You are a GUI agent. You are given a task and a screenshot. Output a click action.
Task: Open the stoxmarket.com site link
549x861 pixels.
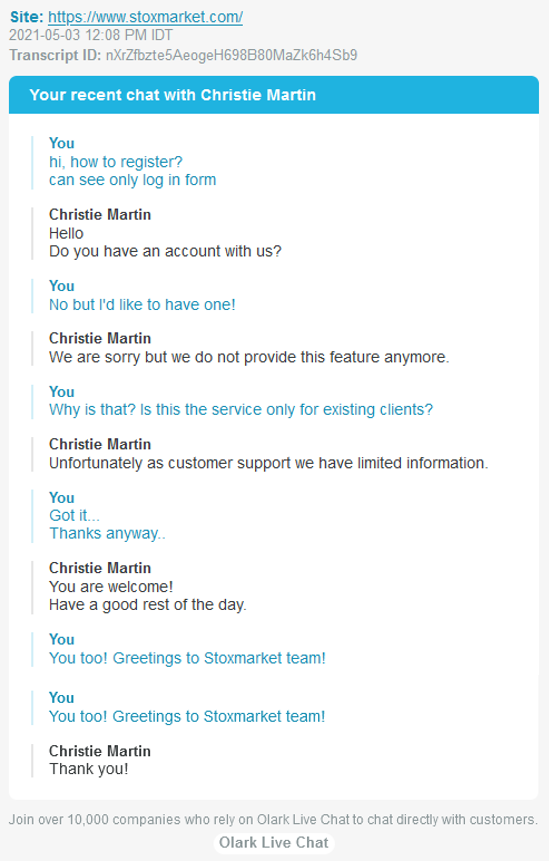(145, 17)
